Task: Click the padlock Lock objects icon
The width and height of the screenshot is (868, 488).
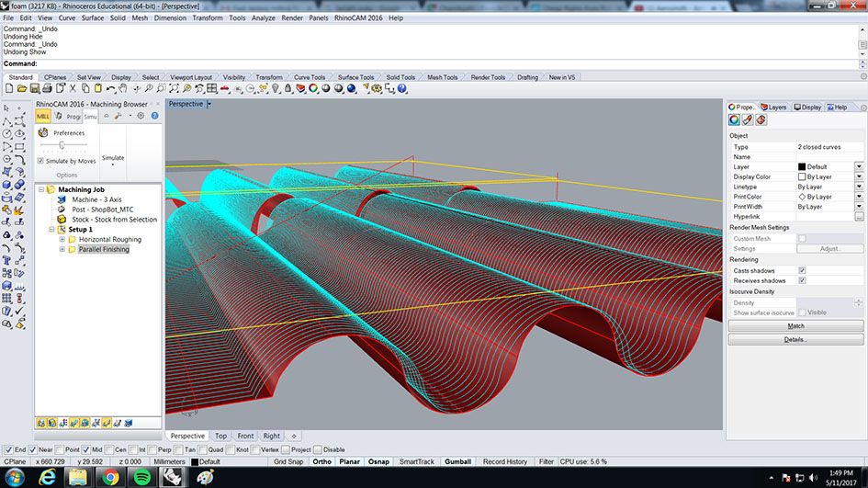Action: (287, 88)
